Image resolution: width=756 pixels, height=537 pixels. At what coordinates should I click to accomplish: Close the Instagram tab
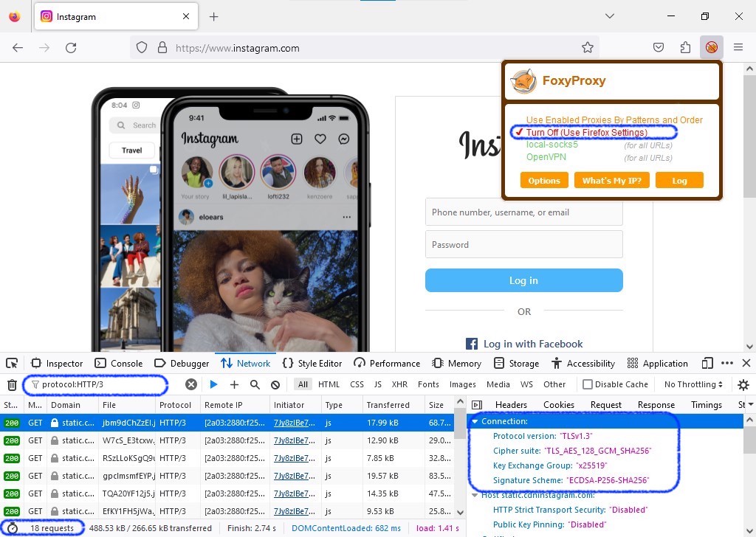(x=186, y=16)
